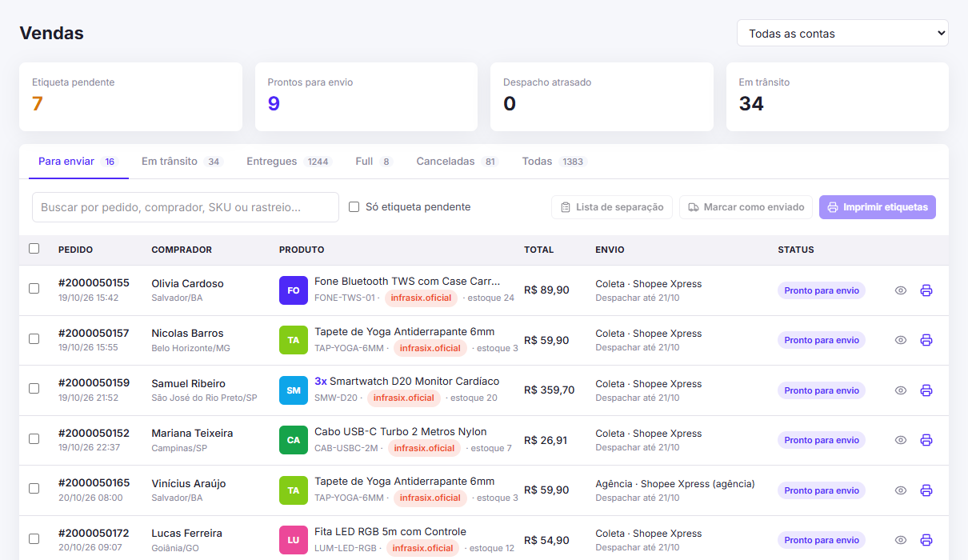
Task: Open the 'Entregues' tab
Action: point(289,162)
